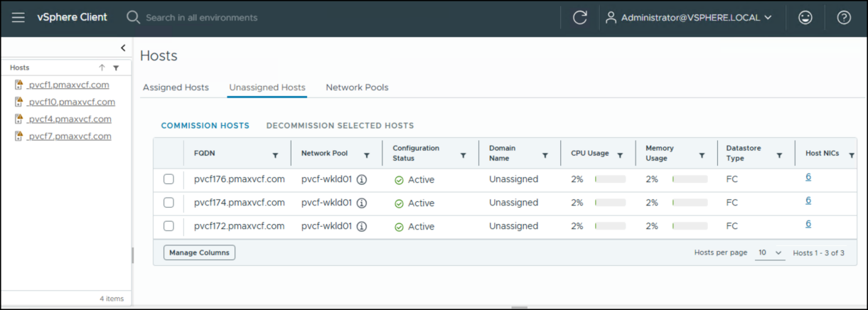
Task: Click host icon beside pvcf4.pmaxvcf.com
Action: point(20,119)
